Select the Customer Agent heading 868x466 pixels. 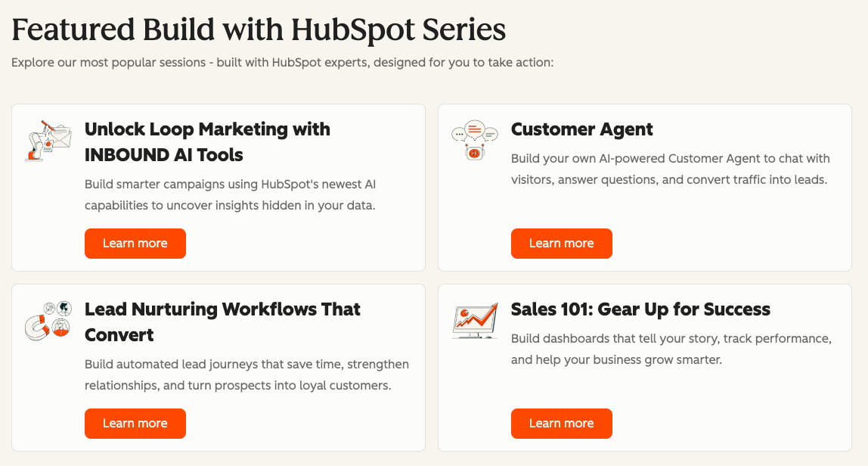(581, 129)
